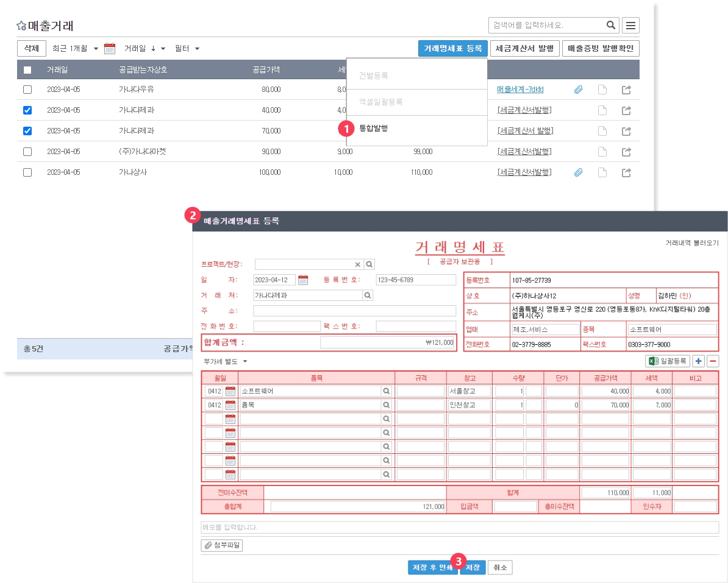
Task: Click the memo input field
Action: pos(459,528)
